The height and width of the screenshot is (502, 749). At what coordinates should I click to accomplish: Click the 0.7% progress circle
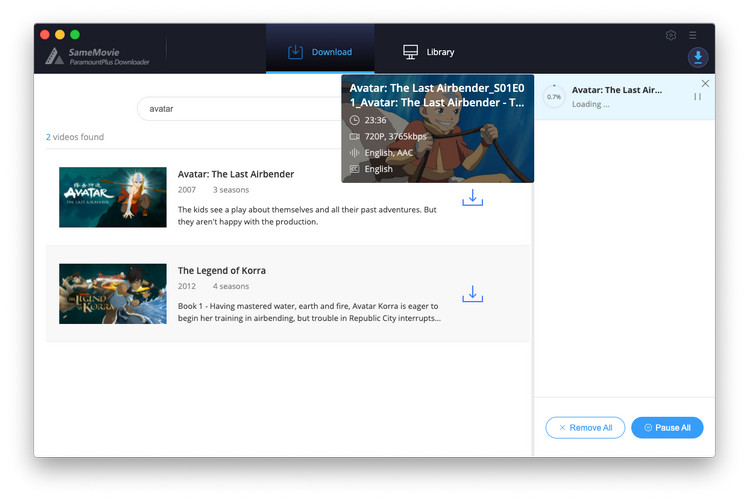554,96
